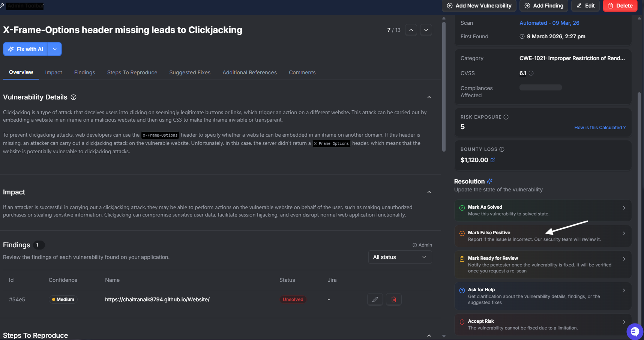Viewport: 644px width, 340px height.
Task: Open the Suggested Fixes tab
Action: 190,72
